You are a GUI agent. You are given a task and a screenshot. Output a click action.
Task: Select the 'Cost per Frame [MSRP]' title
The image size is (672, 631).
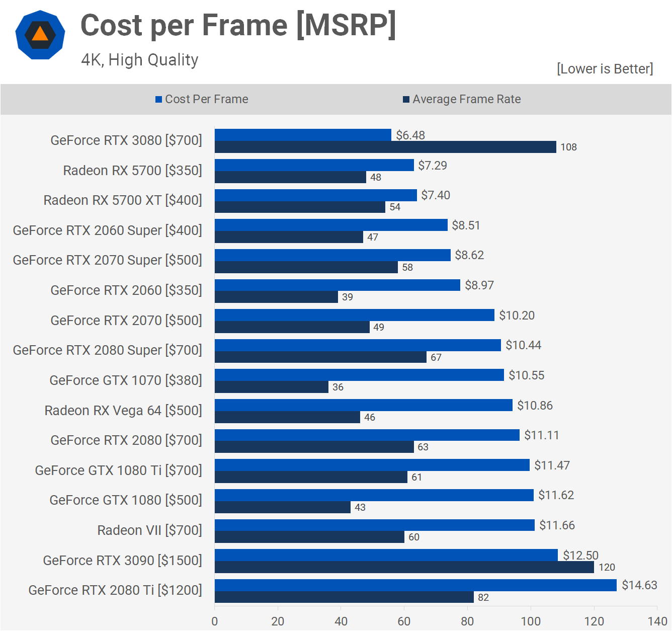238,25
